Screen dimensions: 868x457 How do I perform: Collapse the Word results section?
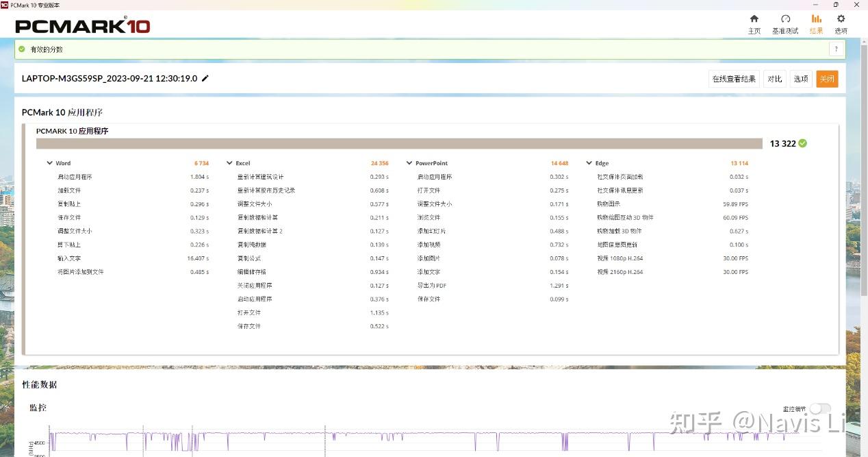[49, 163]
